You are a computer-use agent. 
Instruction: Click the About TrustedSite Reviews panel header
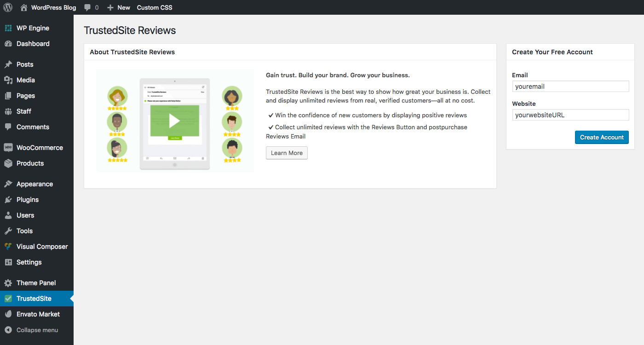(x=290, y=52)
